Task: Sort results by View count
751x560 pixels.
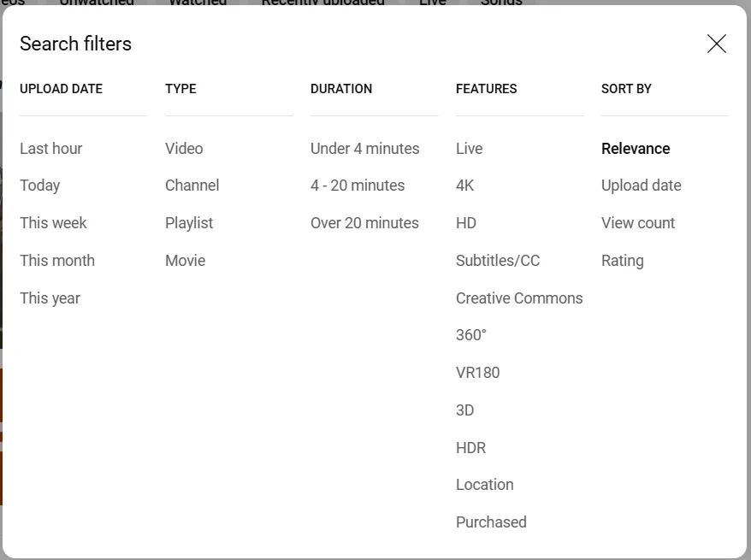Action: (x=638, y=222)
